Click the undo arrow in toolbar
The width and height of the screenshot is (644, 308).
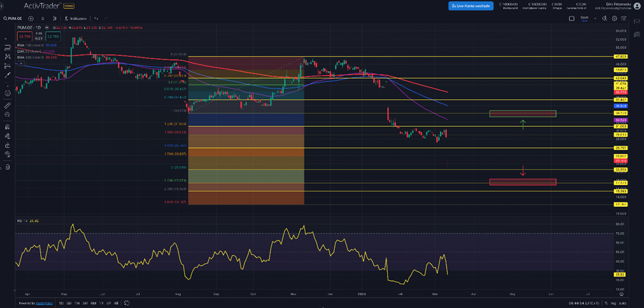pos(96,19)
